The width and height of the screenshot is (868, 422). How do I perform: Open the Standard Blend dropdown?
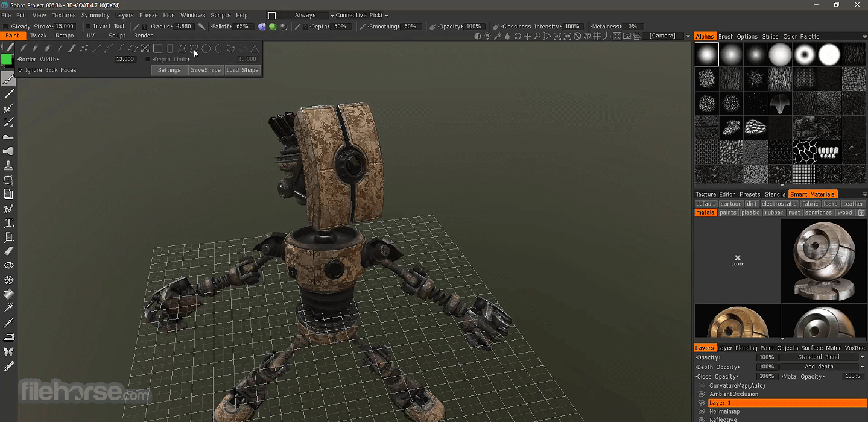[863, 357]
